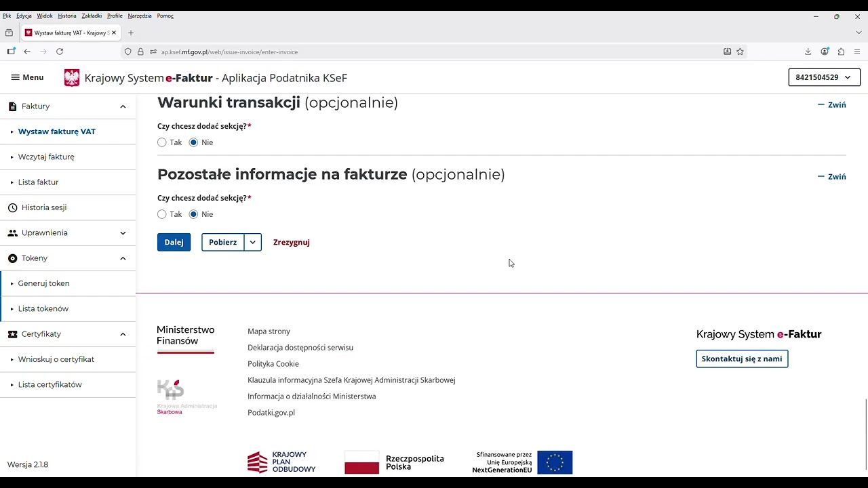Open the recent browsing tabs icon

point(9,33)
